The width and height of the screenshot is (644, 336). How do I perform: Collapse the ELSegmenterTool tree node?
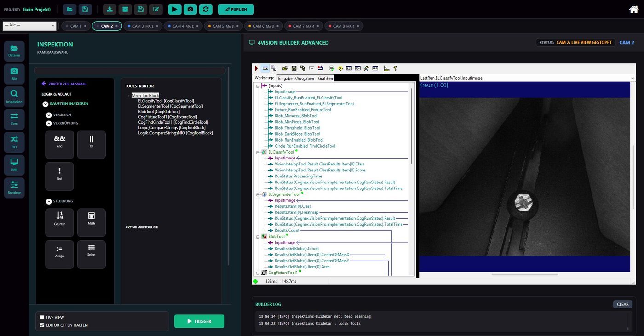[x=258, y=194]
